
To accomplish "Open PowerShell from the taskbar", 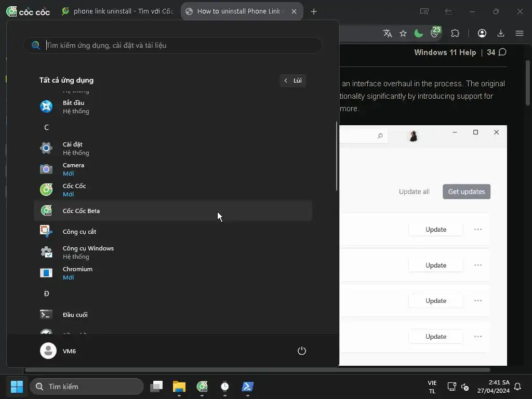I will point(247,387).
